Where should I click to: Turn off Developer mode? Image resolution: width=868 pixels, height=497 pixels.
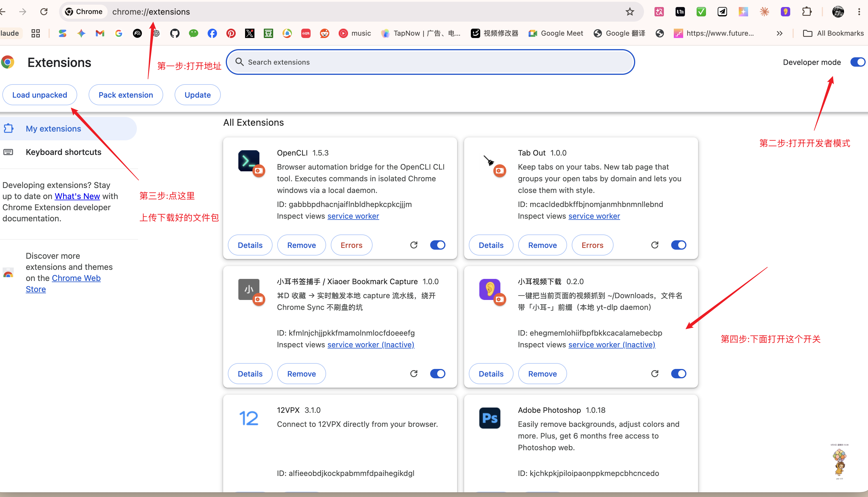(858, 62)
